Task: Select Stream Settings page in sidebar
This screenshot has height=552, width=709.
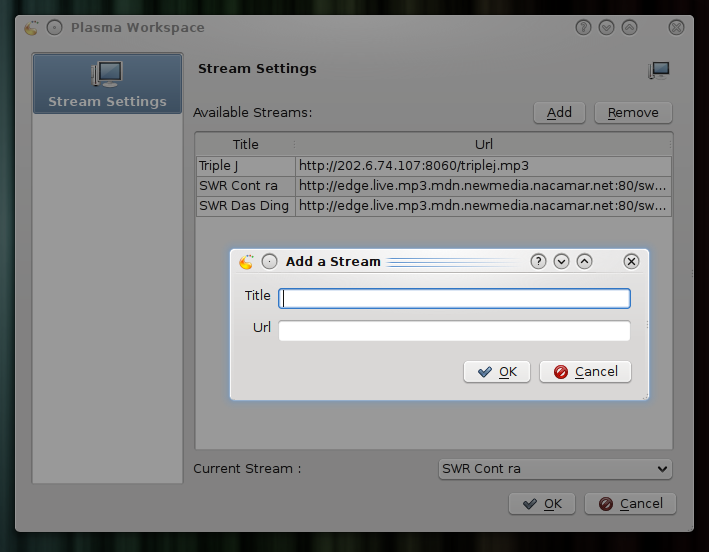Action: (108, 84)
